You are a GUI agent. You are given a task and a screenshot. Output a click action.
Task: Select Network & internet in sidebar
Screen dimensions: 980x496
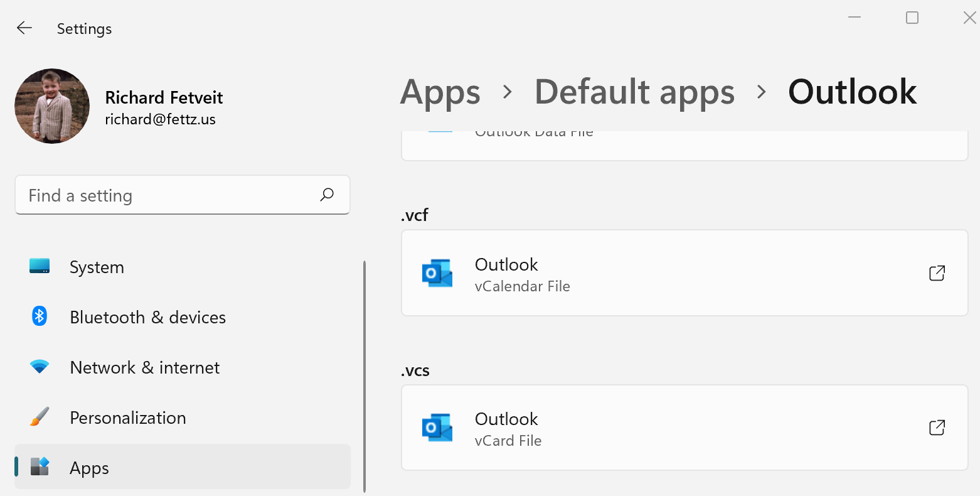point(144,368)
